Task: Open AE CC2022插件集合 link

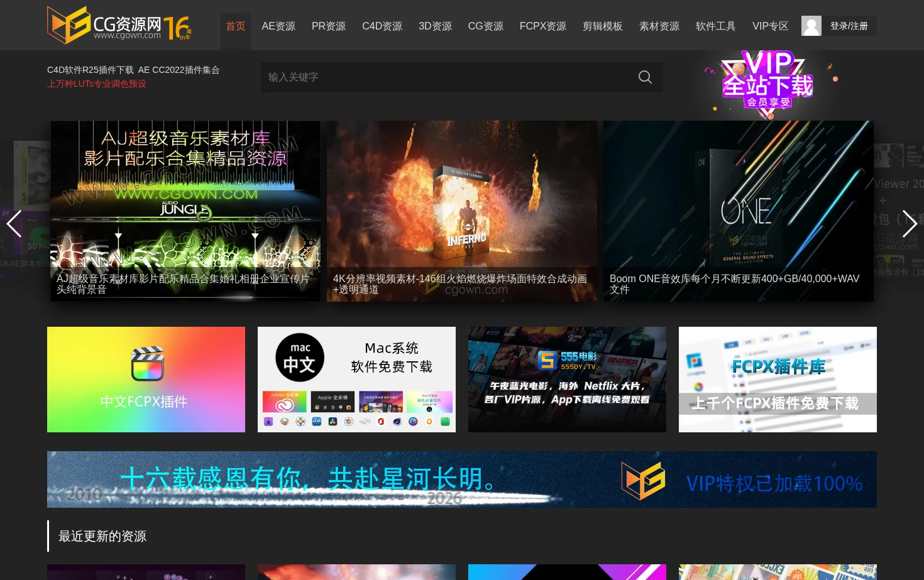Action: [179, 70]
